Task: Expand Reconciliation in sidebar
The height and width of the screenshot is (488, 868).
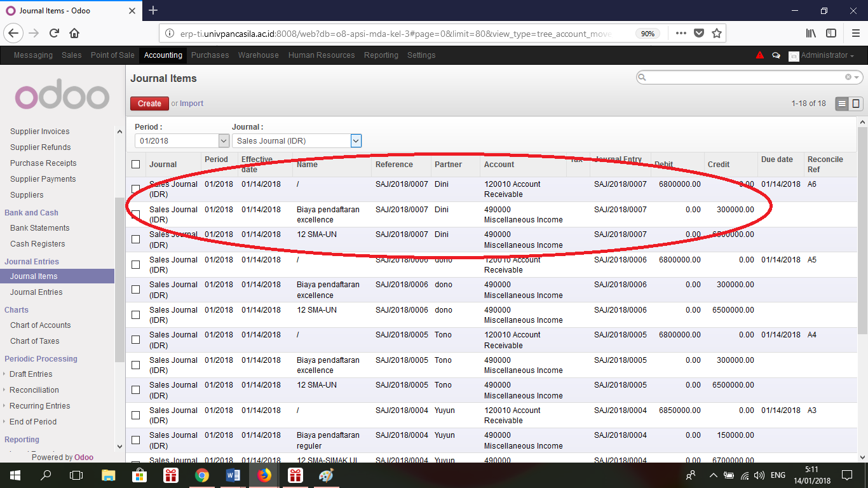Action: pos(34,390)
